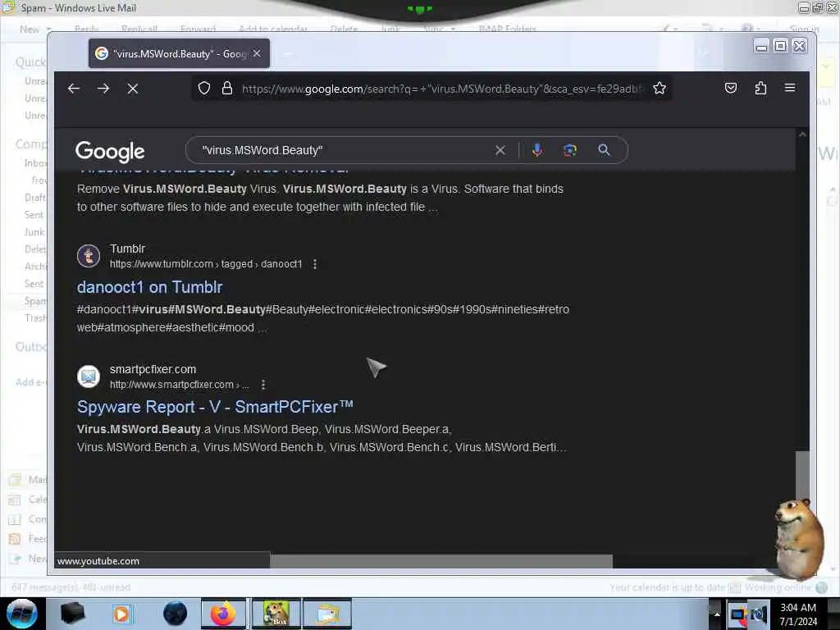Open Mail view icon in Windows Live Mail
The image size is (840, 630).
tap(16, 479)
